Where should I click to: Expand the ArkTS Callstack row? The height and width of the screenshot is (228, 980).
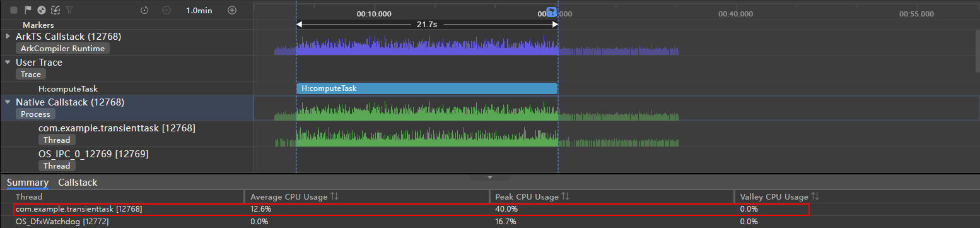[8, 36]
